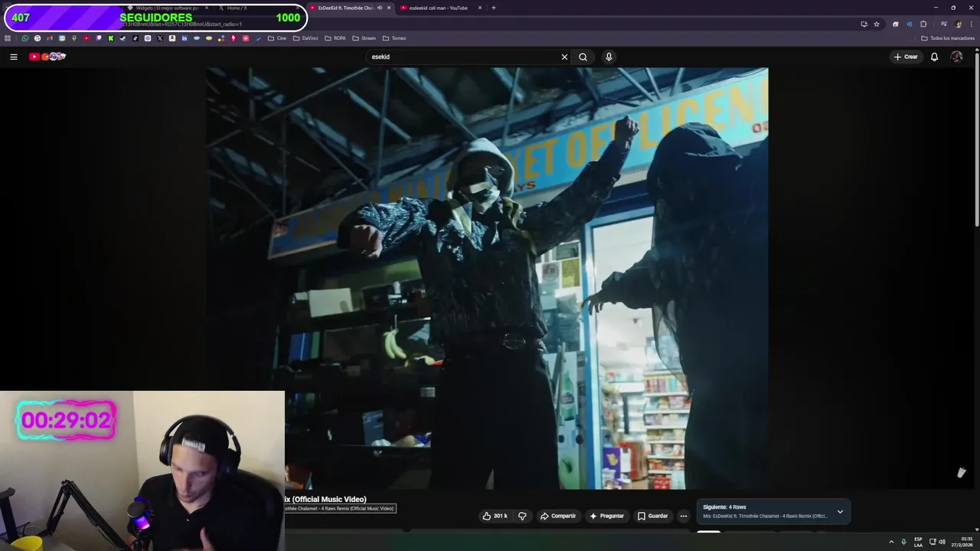Open the taskbar microphone tray icon

point(903,542)
